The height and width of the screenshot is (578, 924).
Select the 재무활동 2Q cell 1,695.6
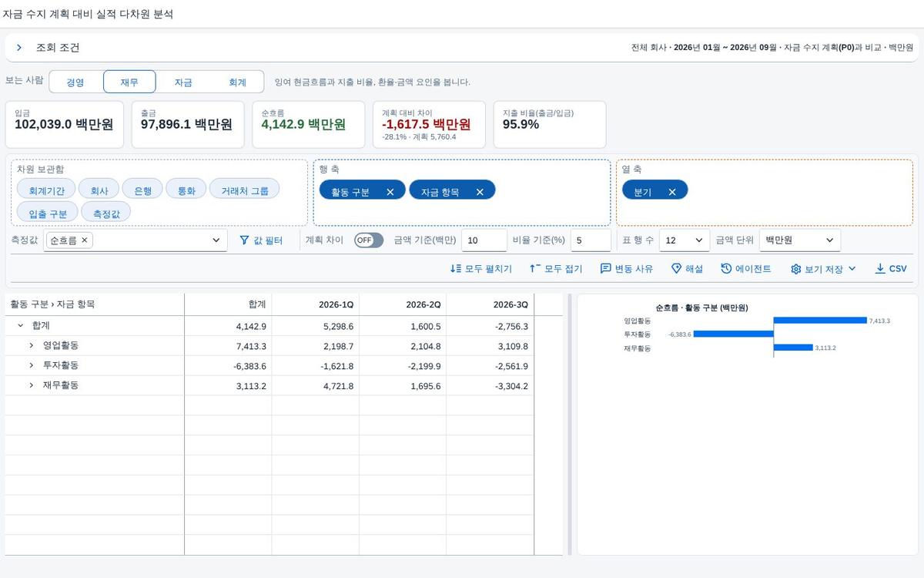(x=403, y=386)
